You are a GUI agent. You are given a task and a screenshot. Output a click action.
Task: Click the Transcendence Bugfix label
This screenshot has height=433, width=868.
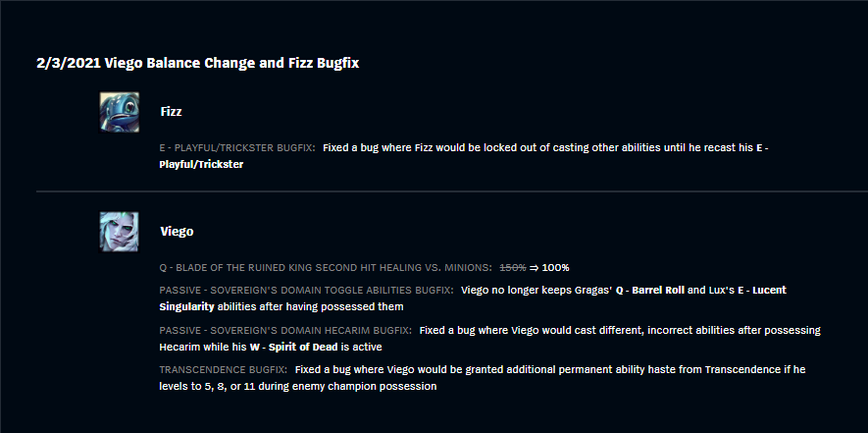[x=223, y=369]
